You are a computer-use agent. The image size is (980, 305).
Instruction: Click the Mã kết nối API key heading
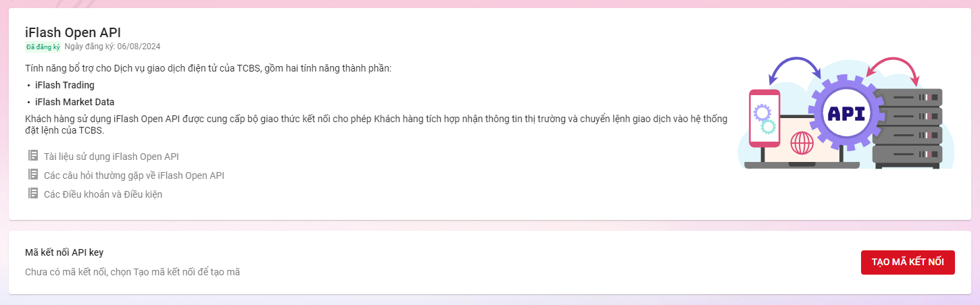(x=64, y=252)
